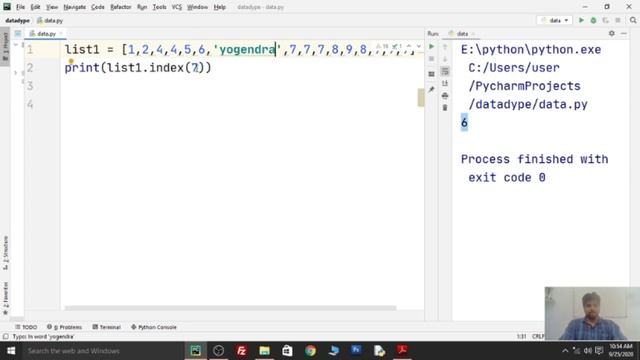
Task: Open the Terminal tool window
Action: (x=107, y=327)
